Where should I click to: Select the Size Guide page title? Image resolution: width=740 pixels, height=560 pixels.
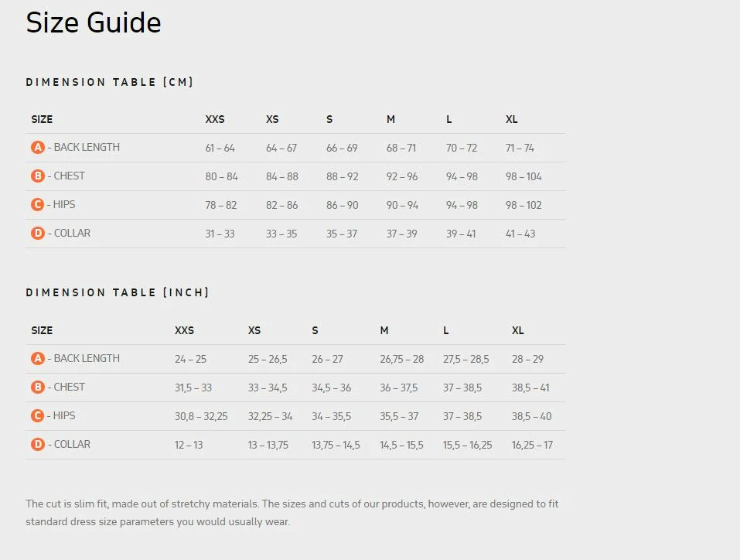pyautogui.click(x=94, y=22)
